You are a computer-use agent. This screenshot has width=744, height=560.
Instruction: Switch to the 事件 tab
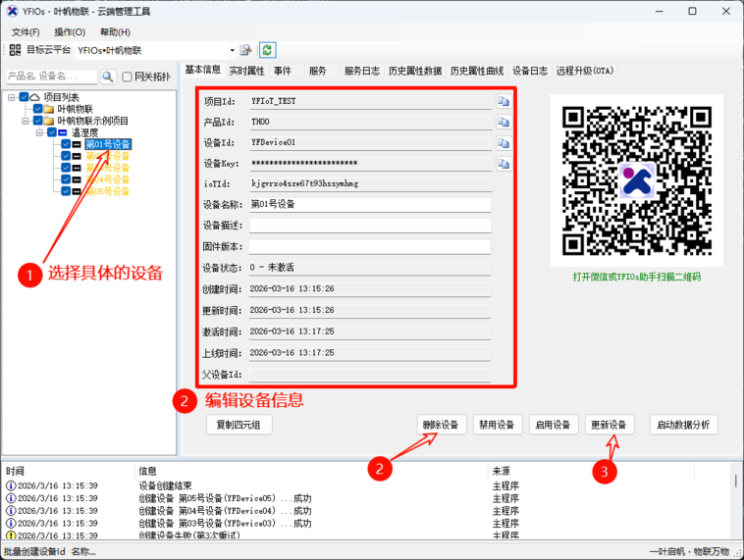283,71
